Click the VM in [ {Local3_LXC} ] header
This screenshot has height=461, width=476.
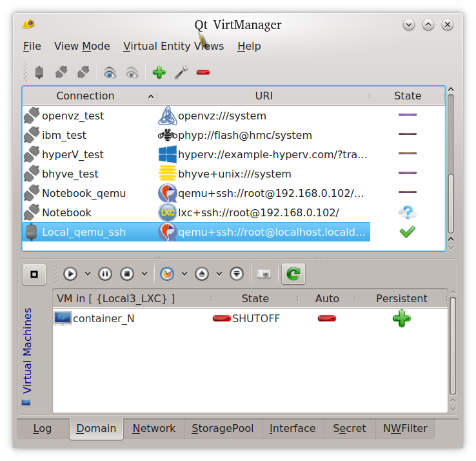(115, 299)
